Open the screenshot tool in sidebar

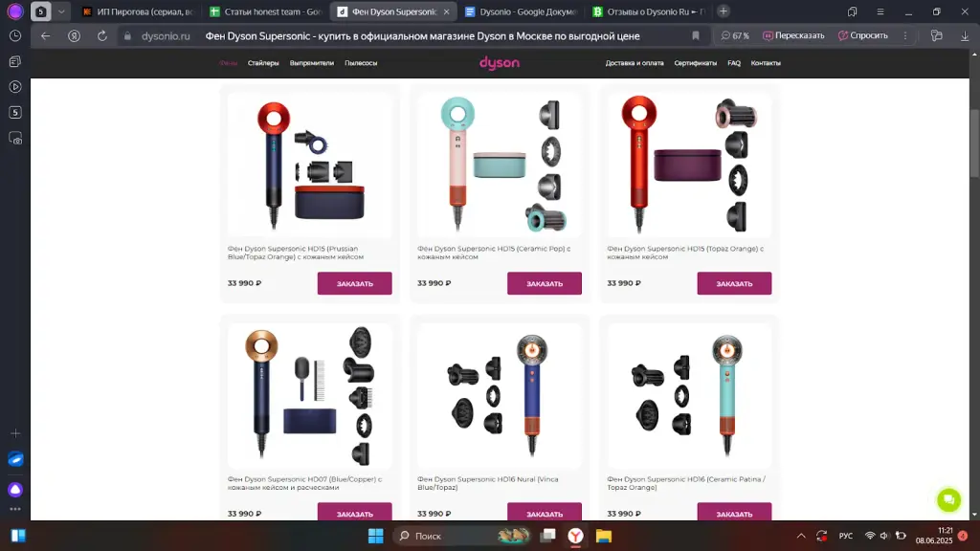(15, 138)
